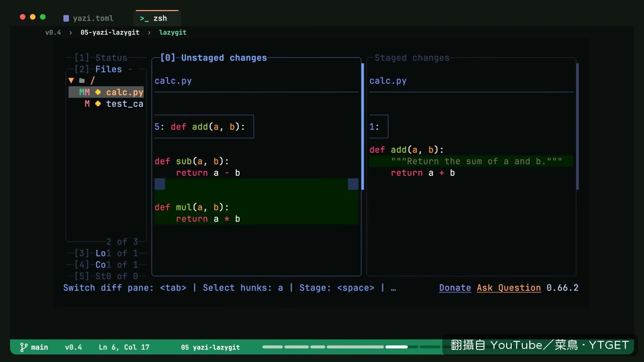Click the terminal prompt icon on the zsh tab
The height and width of the screenshot is (362, 644).
[x=144, y=19]
